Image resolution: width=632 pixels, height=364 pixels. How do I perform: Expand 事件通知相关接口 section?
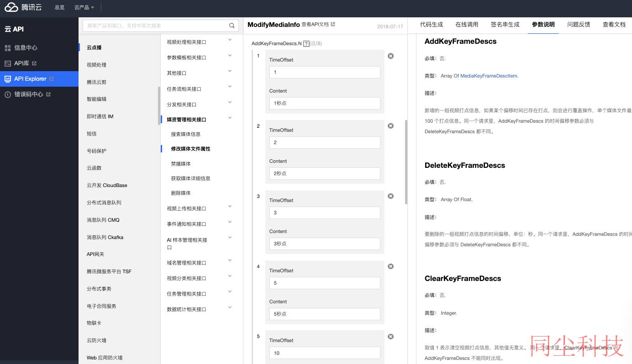pyautogui.click(x=230, y=222)
